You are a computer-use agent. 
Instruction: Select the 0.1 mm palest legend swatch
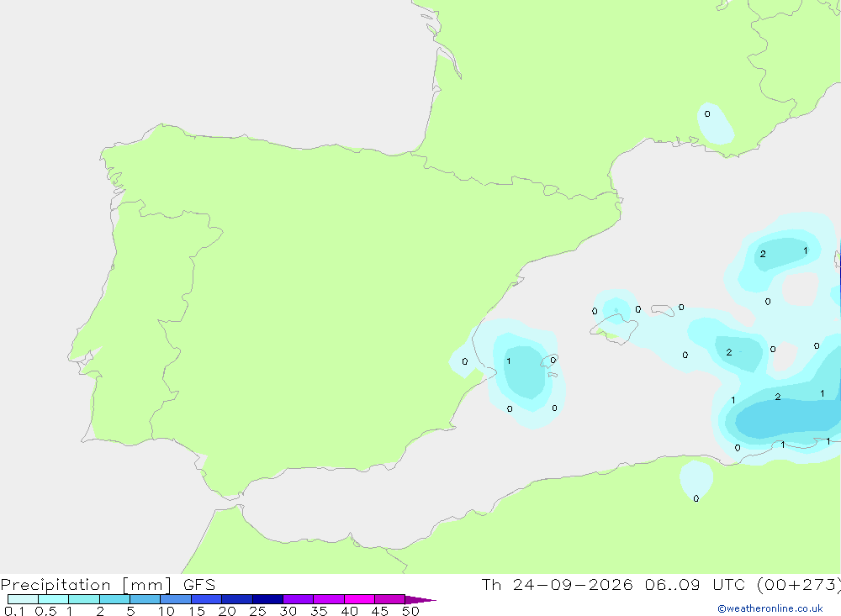(x=23, y=599)
